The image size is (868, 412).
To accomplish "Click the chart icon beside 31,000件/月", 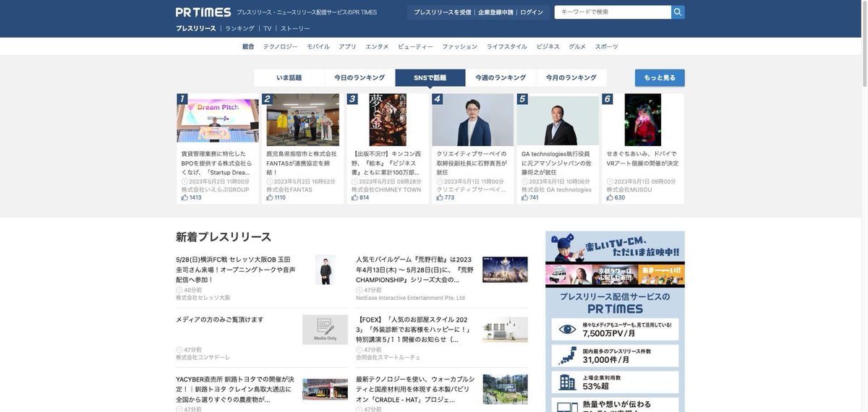I will [567, 356].
